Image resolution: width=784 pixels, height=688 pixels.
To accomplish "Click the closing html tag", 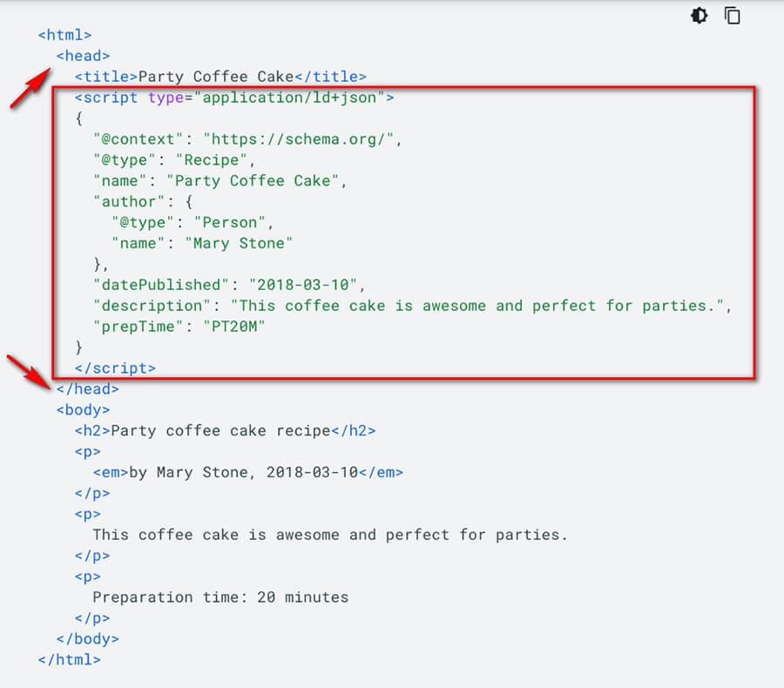I will pos(70,660).
